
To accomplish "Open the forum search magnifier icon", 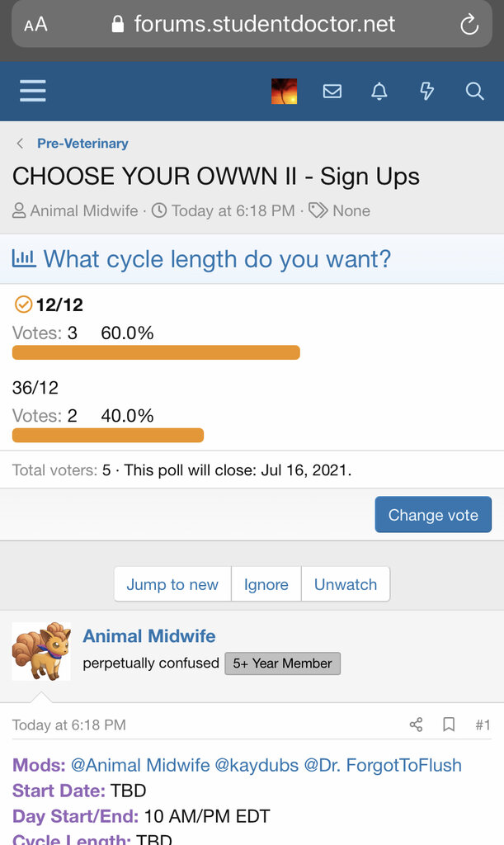I will coord(474,92).
